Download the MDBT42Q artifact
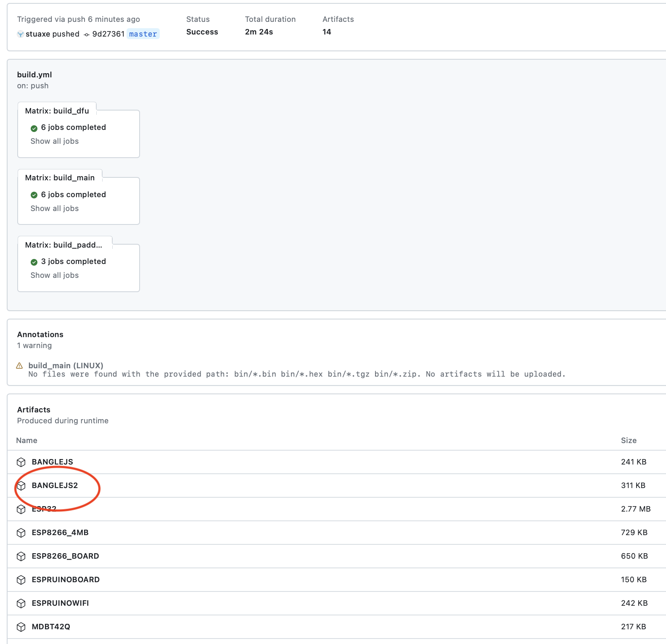Image resolution: width=666 pixels, height=644 pixels. pos(51,627)
